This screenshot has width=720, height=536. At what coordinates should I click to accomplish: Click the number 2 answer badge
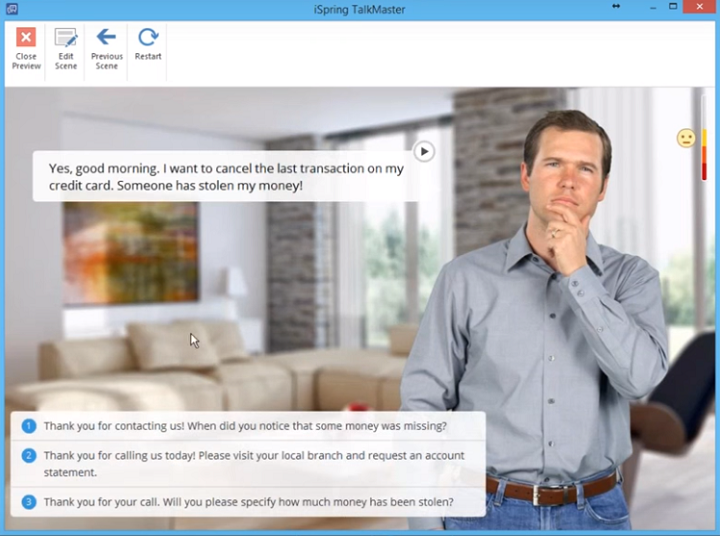click(x=28, y=456)
